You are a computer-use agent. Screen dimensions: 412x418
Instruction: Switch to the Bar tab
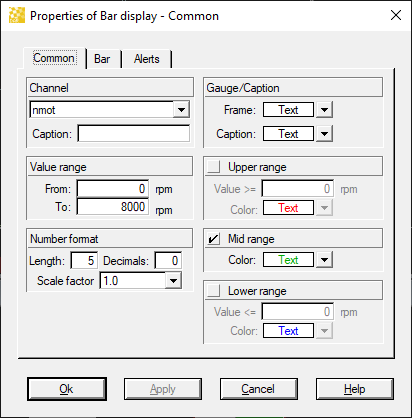click(x=102, y=59)
